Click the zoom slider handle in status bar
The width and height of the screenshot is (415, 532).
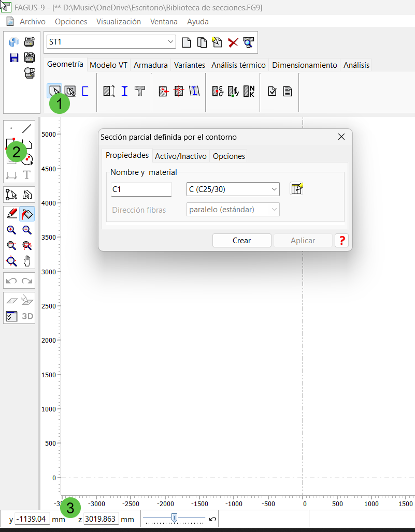[175, 518]
